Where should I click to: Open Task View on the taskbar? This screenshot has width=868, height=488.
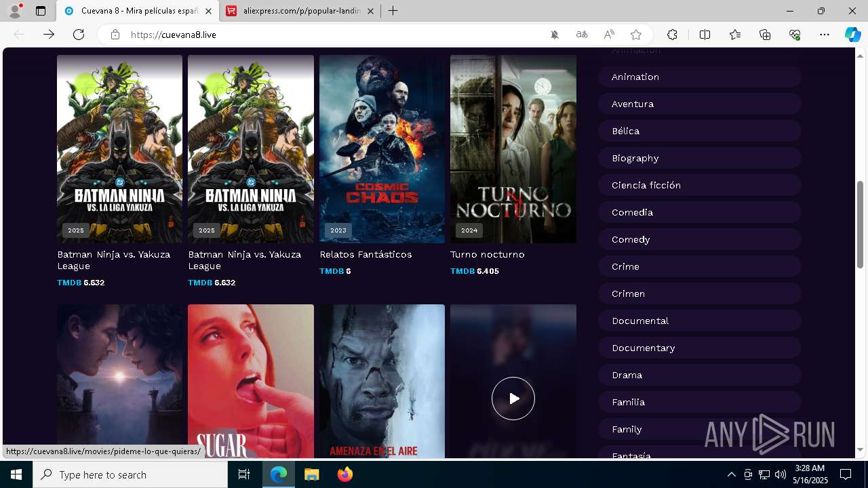pyautogui.click(x=244, y=474)
